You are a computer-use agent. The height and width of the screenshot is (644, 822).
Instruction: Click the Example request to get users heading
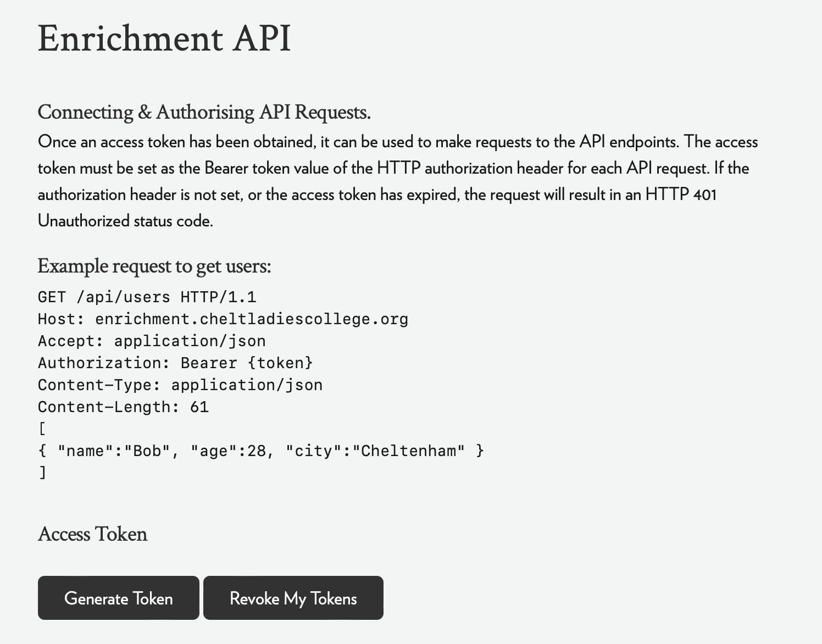(154, 266)
